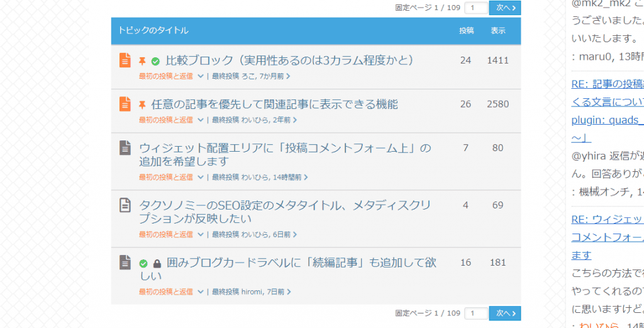Go to last post by わいひら, 14時間前
Image resolution: width=644 pixels, height=328 pixels.
[x=260, y=177]
